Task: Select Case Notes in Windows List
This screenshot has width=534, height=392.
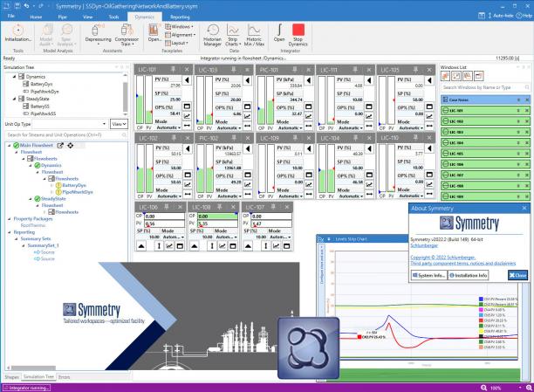Action: click(x=485, y=100)
